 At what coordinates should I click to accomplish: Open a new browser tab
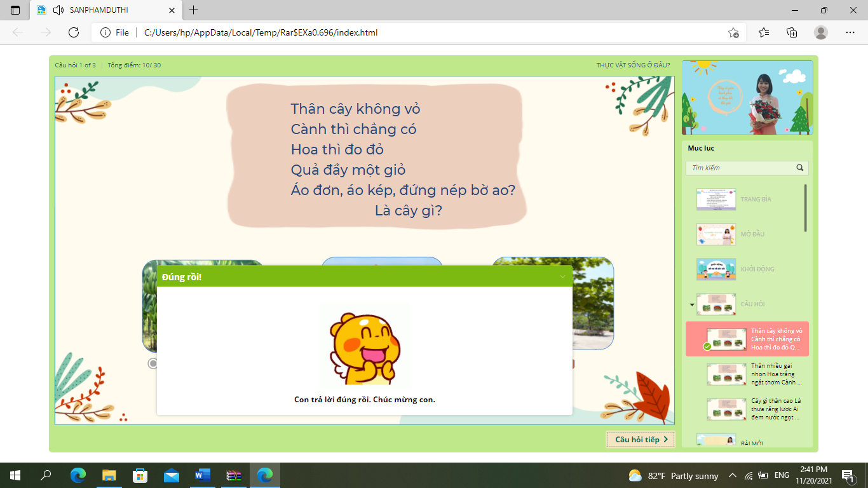click(194, 10)
